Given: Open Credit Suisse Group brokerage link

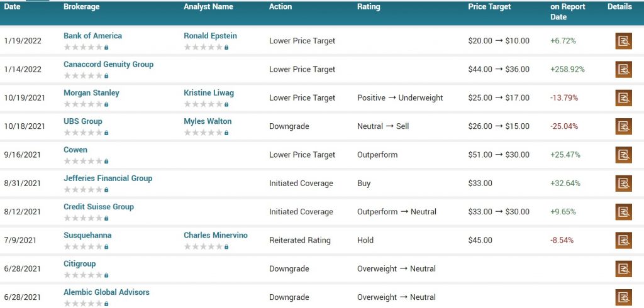Looking at the screenshot, I should (x=99, y=207).
